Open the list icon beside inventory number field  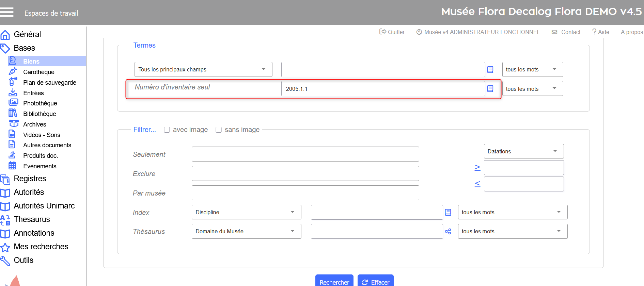coord(490,89)
